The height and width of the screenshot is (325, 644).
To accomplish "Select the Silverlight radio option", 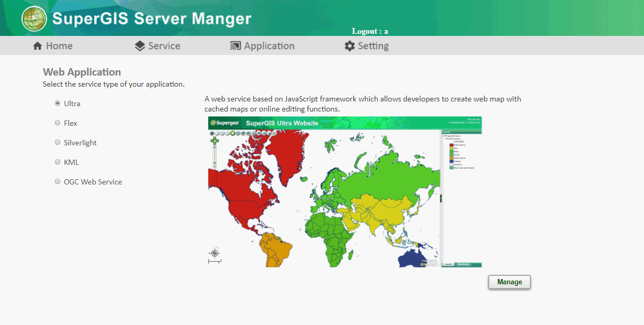I will (x=58, y=143).
